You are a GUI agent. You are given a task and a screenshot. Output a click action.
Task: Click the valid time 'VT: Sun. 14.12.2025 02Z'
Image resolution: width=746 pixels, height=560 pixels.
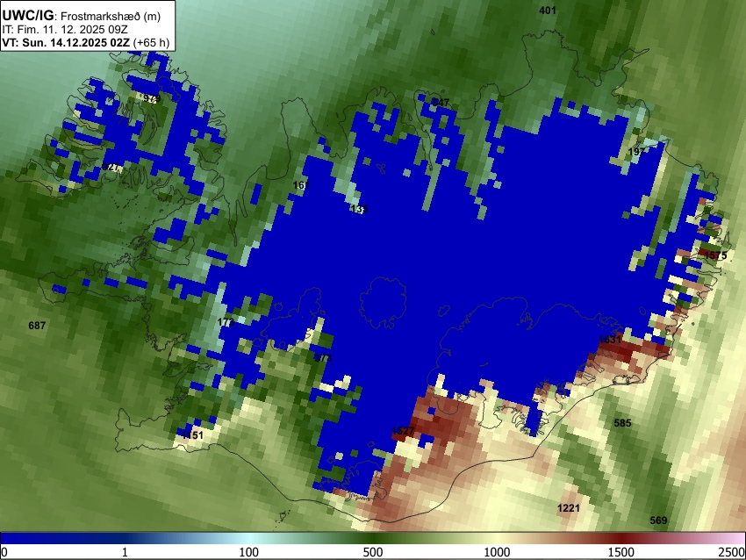click(x=66, y=42)
